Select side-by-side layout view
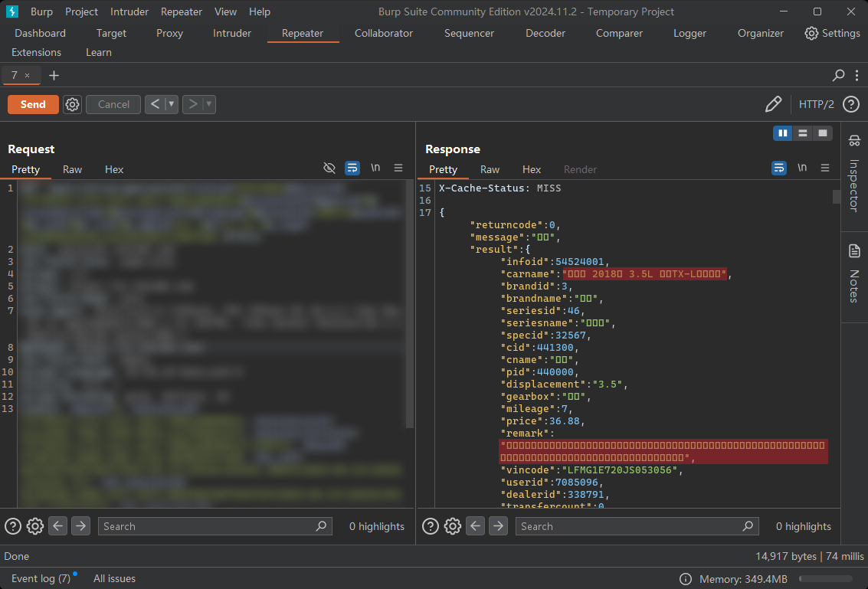Screen dimensions: 868x589 [x=783, y=133]
